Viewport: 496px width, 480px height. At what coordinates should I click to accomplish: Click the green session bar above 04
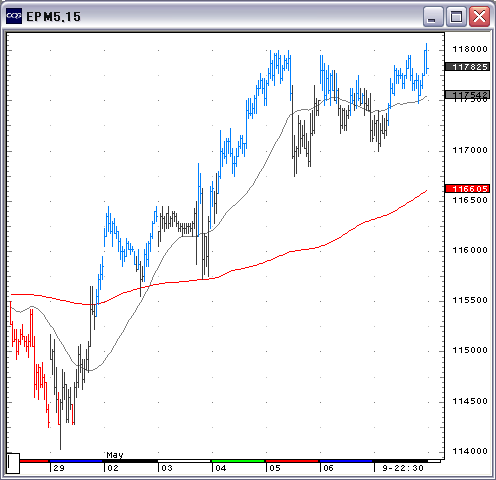pyautogui.click(x=238, y=461)
